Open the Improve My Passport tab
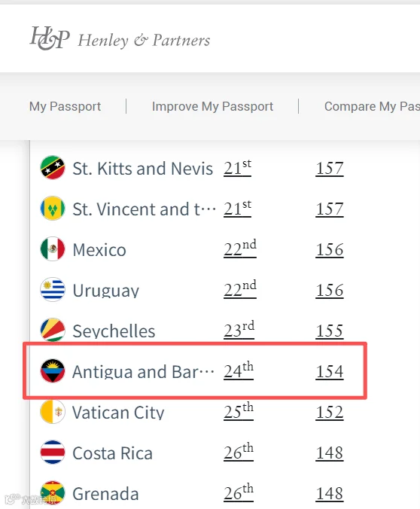Screen dimensions: 420x509 click(212, 106)
